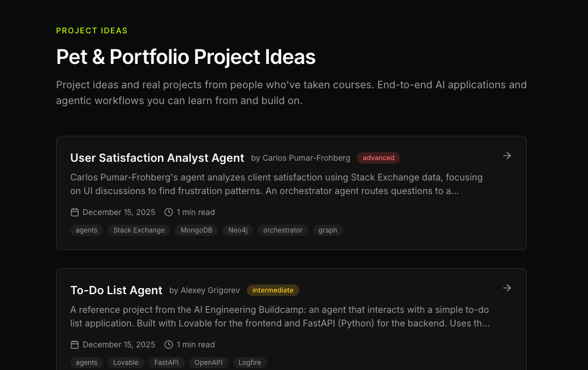Image resolution: width=588 pixels, height=370 pixels.
Task: Click the Logfire tag
Action: point(250,363)
